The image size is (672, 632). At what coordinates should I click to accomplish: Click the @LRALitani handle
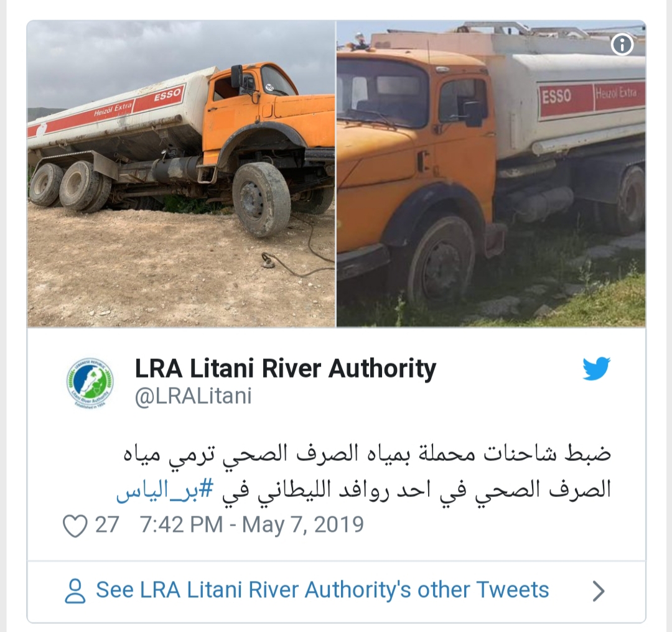[194, 396]
